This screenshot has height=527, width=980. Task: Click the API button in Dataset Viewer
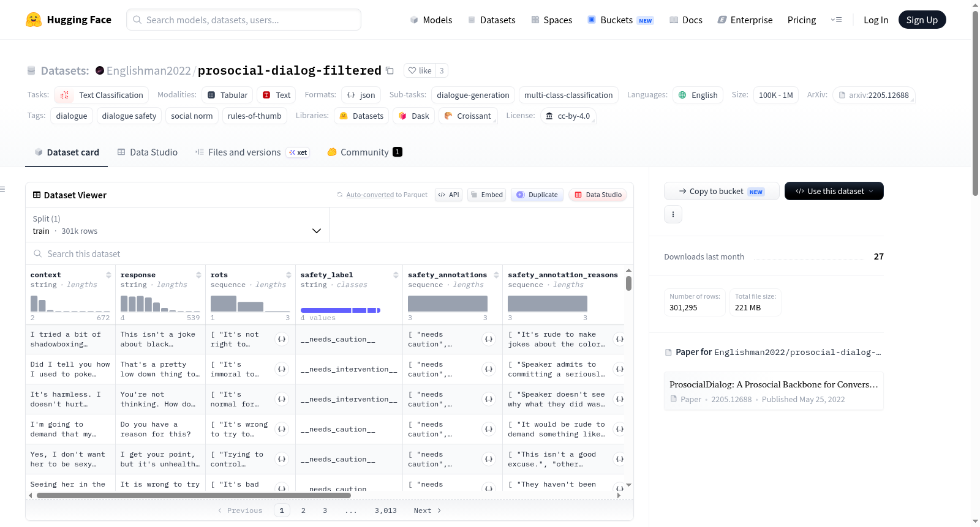coord(448,195)
